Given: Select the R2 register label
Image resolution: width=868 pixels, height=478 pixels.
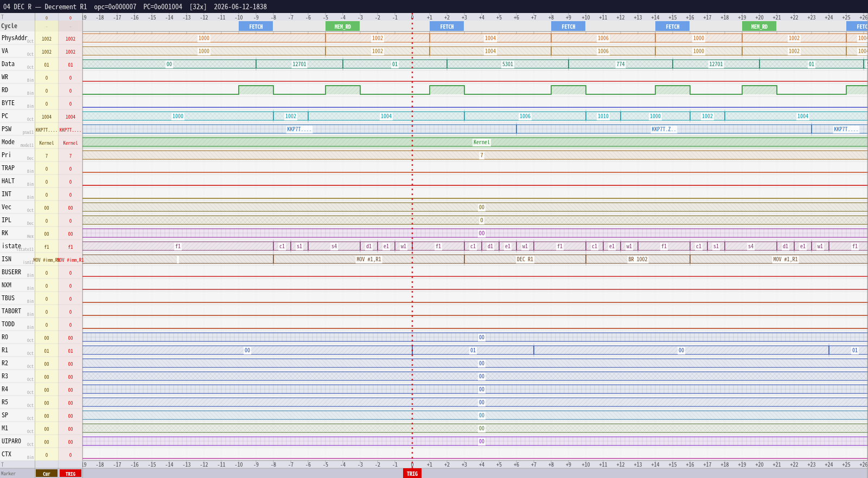Looking at the screenshot, I should [5, 363].
